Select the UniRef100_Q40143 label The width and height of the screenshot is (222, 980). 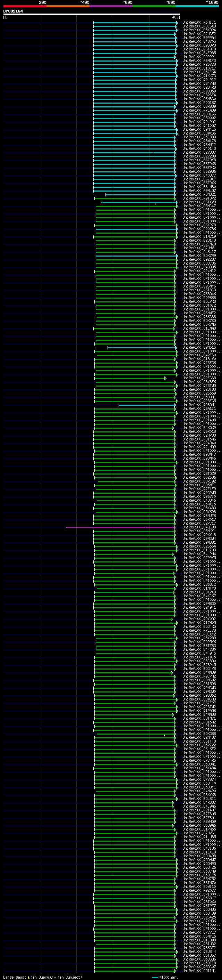click(199, 149)
